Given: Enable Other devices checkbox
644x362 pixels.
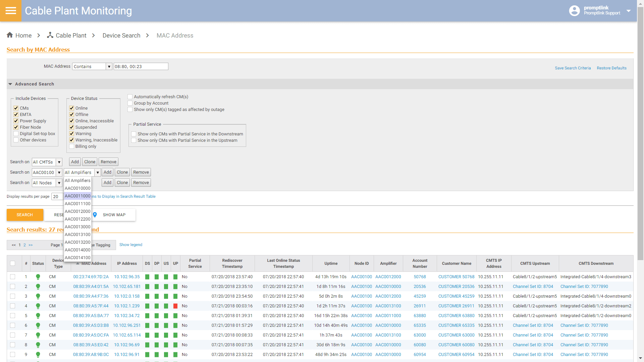Looking at the screenshot, I should (x=16, y=140).
